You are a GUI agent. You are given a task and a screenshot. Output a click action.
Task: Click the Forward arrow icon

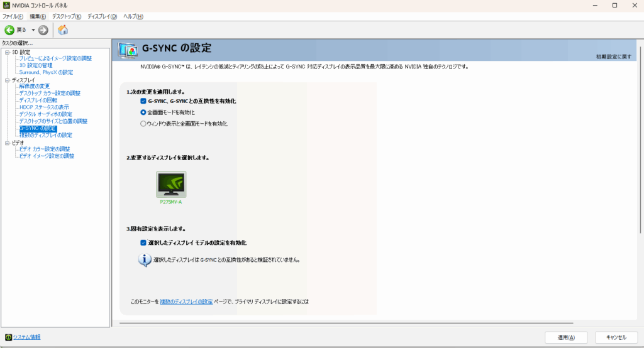tap(43, 30)
